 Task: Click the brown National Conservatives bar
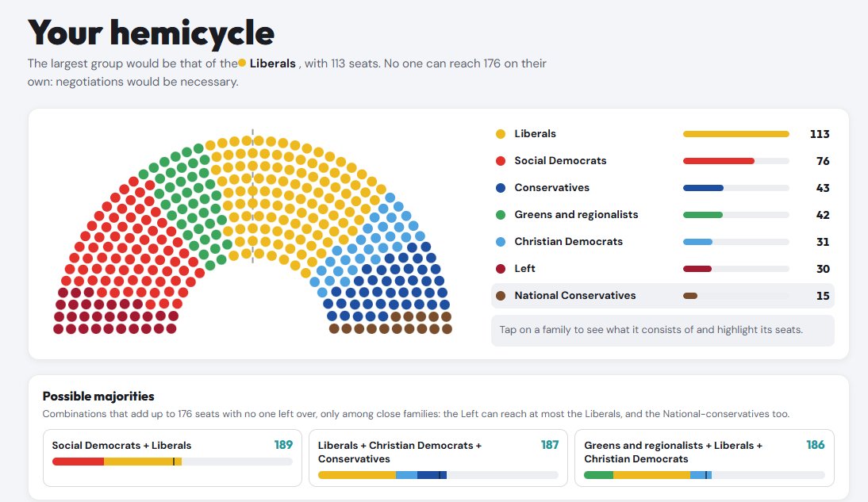pyautogui.click(x=689, y=296)
